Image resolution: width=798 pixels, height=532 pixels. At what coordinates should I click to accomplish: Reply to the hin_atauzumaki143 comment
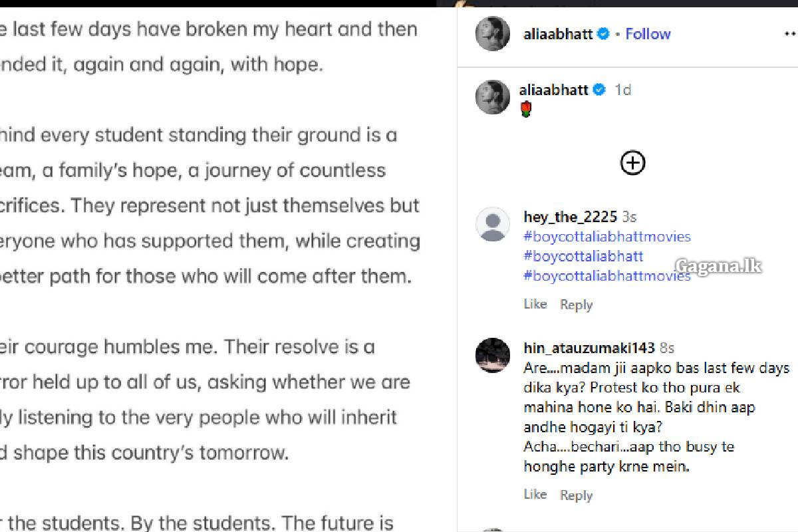pyautogui.click(x=576, y=495)
